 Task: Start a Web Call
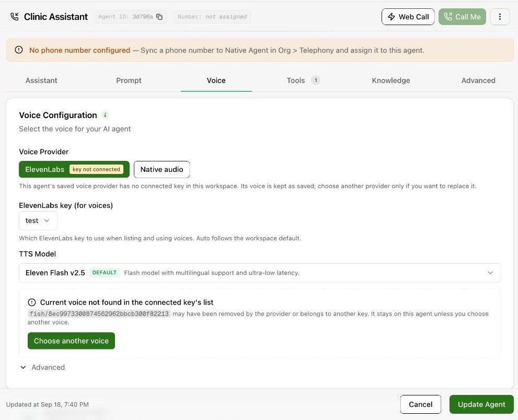click(408, 17)
